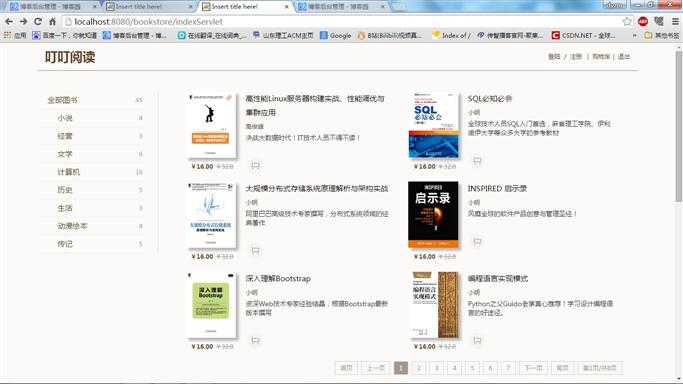
Task: Bookmark this page with the star icon
Action: tap(627, 21)
